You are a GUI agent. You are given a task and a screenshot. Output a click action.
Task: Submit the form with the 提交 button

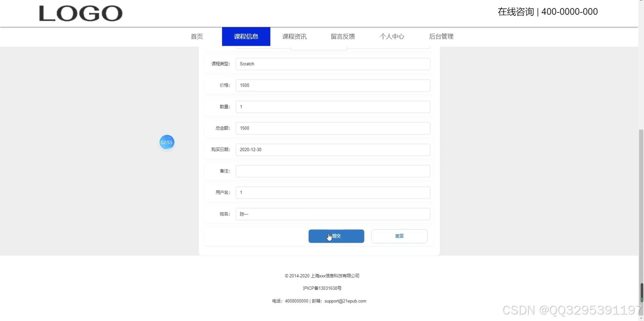coord(336,236)
